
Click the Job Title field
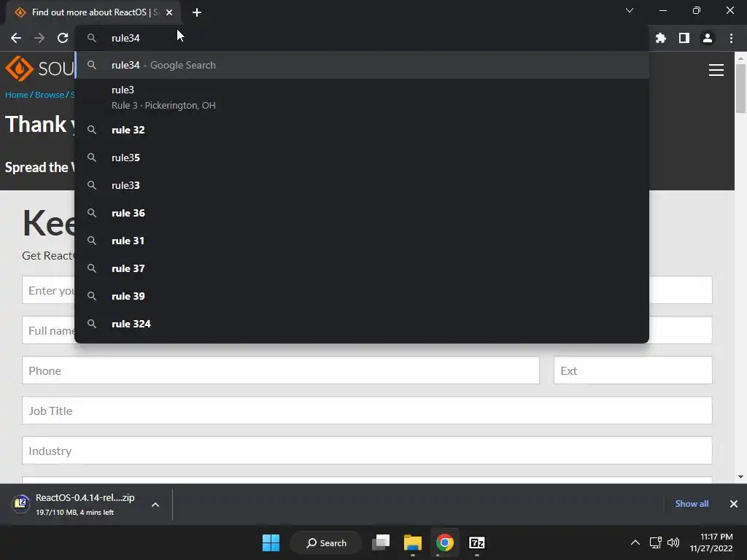(x=367, y=411)
